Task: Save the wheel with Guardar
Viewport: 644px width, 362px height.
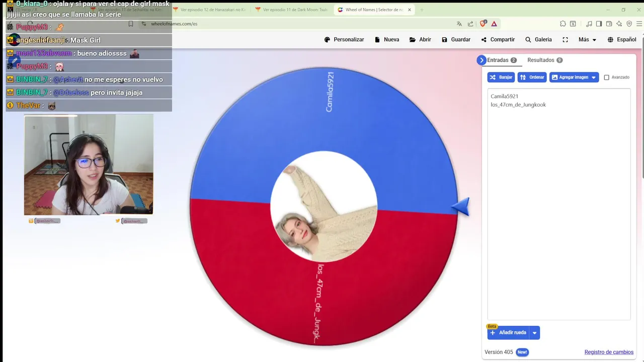Action: 456,40
